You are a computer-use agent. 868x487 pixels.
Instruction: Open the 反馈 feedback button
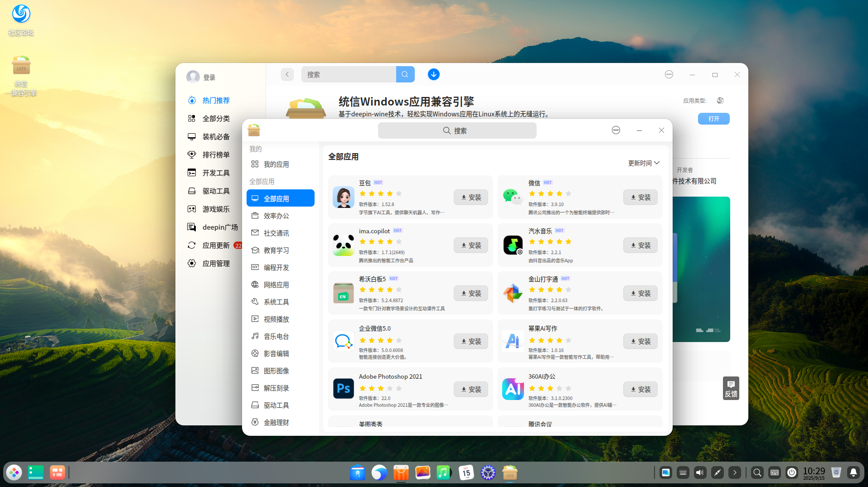pyautogui.click(x=731, y=388)
